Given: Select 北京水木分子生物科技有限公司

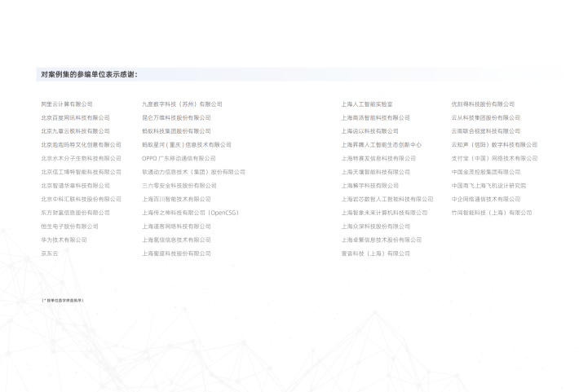Looking at the screenshot, I should tap(81, 159).
